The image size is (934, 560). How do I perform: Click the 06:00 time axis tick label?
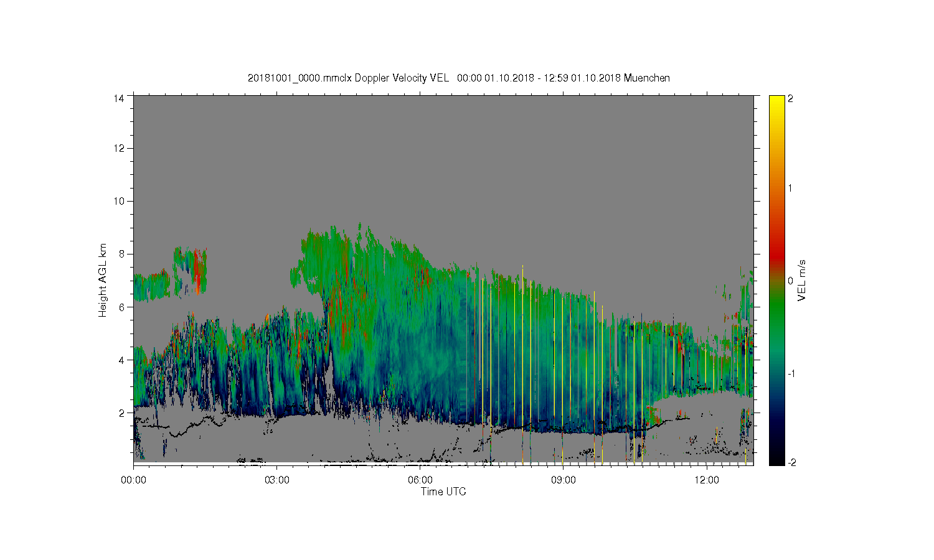(x=420, y=480)
